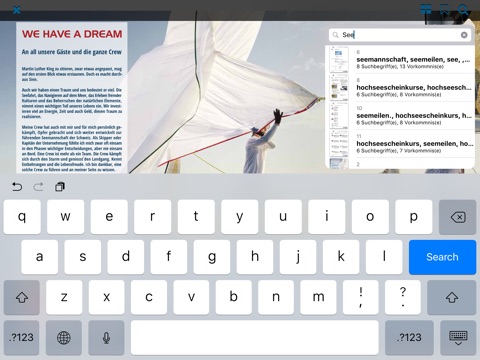Tap the y key
The image size is (480, 360).
pyautogui.click(x=239, y=217)
